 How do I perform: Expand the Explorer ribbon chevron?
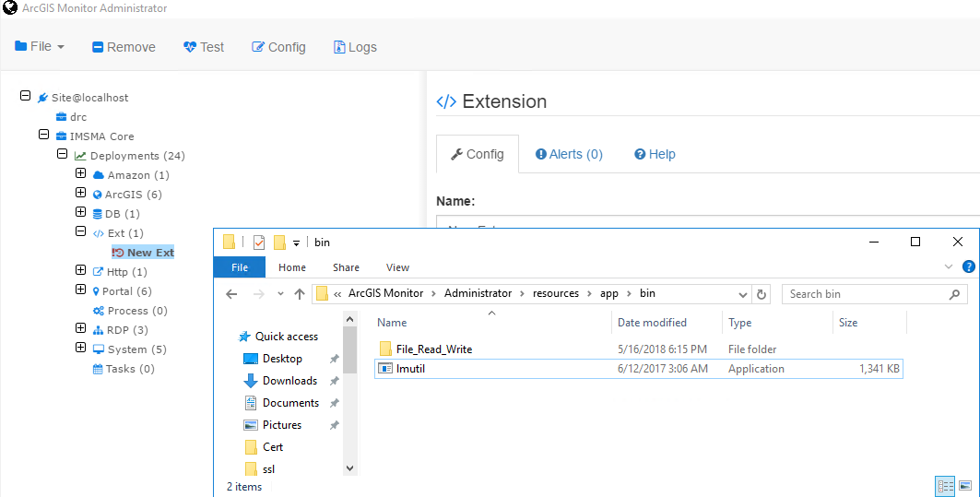pos(948,267)
